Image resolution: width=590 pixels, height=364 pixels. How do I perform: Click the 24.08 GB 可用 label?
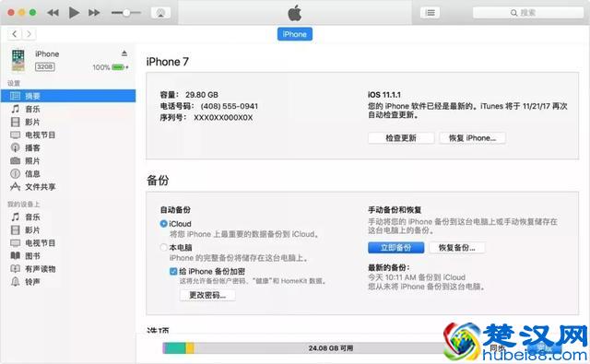(x=331, y=348)
